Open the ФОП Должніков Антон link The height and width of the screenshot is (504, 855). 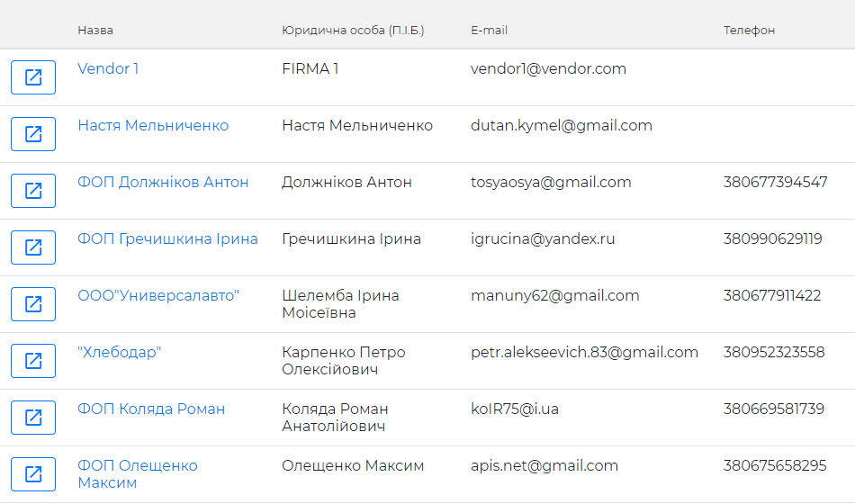[163, 182]
